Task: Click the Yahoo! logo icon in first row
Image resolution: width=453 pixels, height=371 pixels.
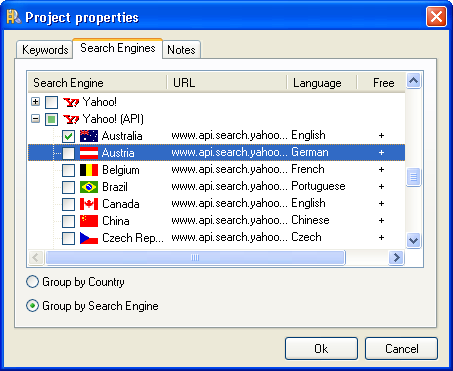Action: [x=71, y=102]
